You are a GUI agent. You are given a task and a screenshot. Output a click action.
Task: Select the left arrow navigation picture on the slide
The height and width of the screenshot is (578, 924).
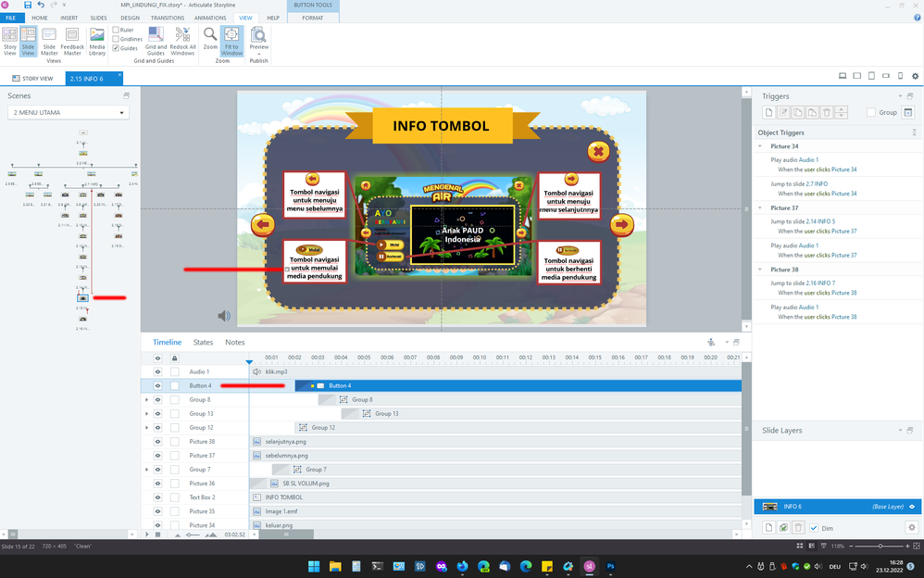263,225
